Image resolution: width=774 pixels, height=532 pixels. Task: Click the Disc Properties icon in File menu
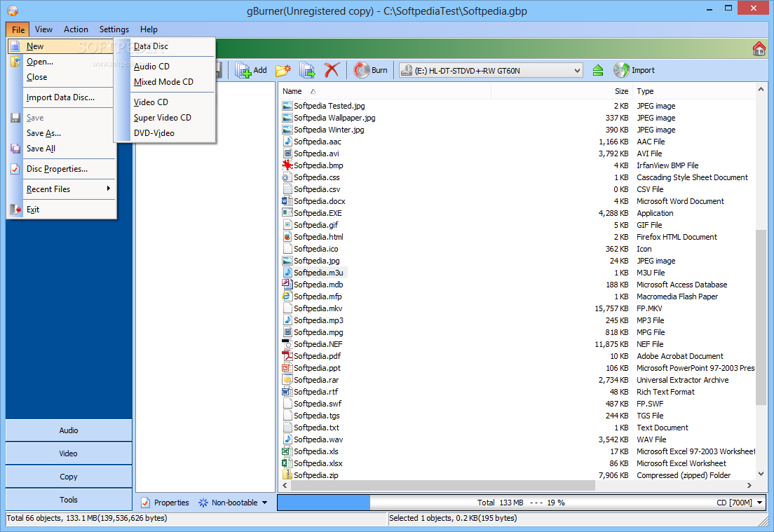pos(15,169)
